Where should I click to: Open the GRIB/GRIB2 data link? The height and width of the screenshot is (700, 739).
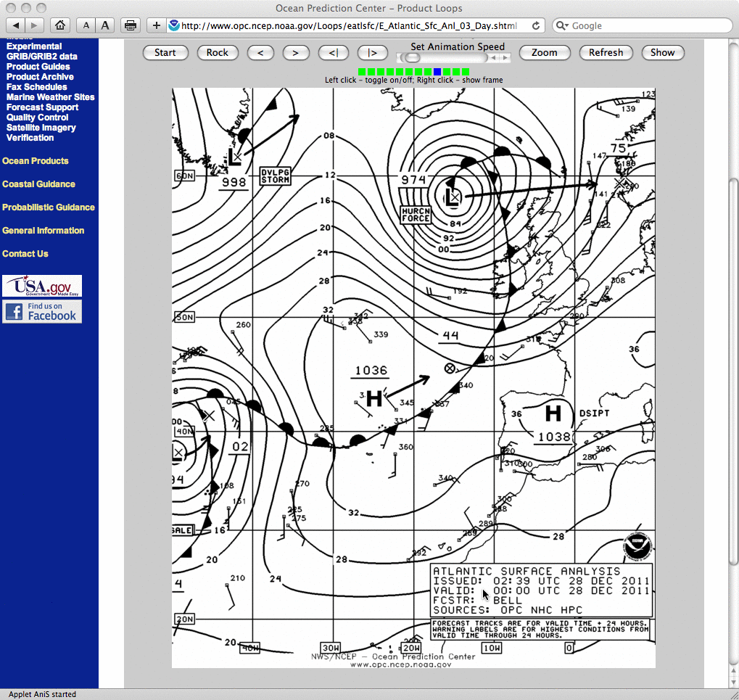tap(42, 56)
